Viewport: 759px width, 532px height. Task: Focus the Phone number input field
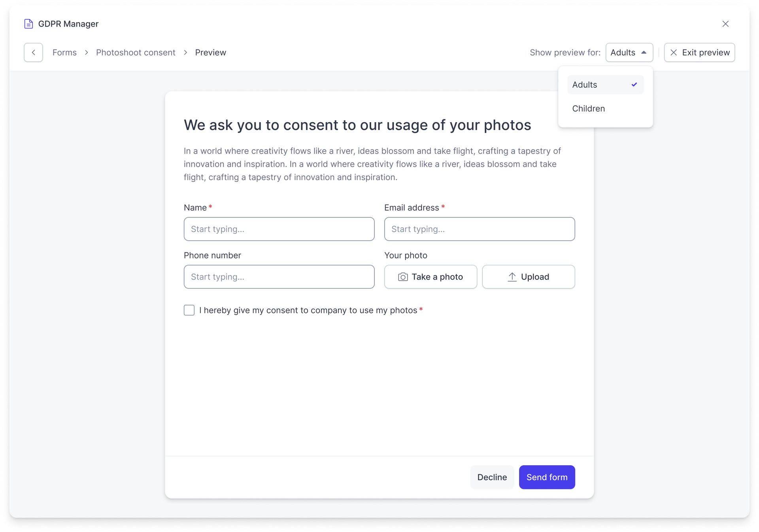pos(279,277)
